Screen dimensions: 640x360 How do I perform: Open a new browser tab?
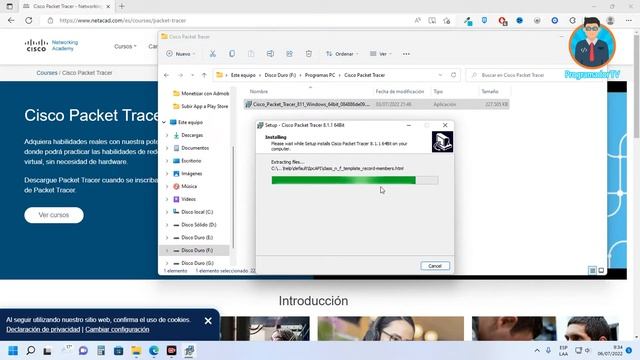(122, 7)
